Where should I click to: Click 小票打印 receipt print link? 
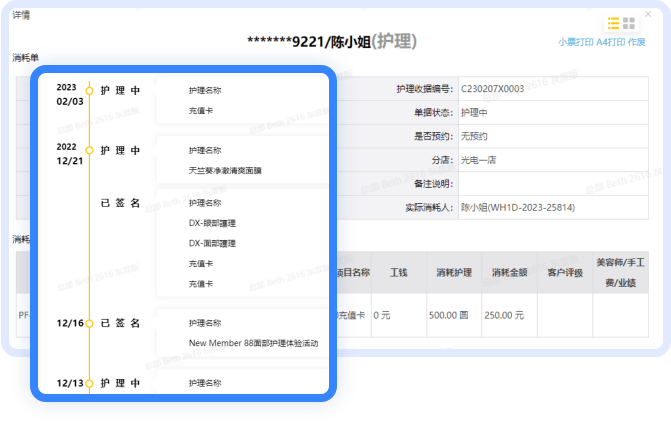pyautogui.click(x=575, y=42)
